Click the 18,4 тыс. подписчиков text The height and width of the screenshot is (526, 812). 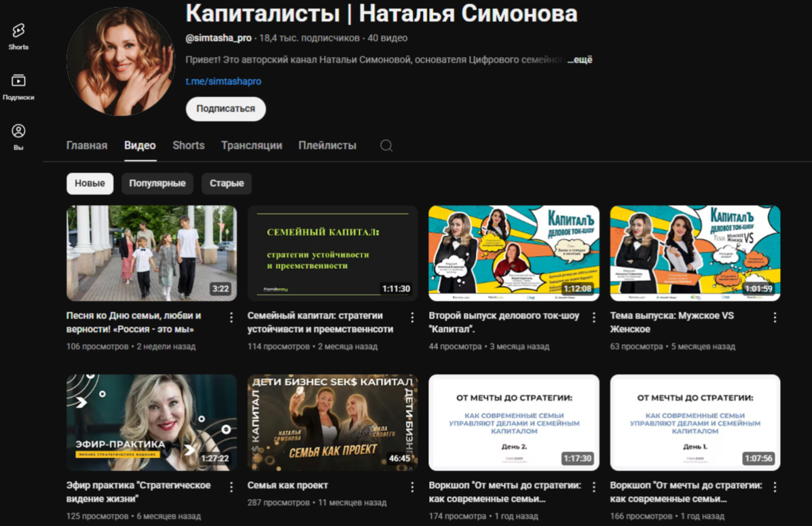point(309,38)
